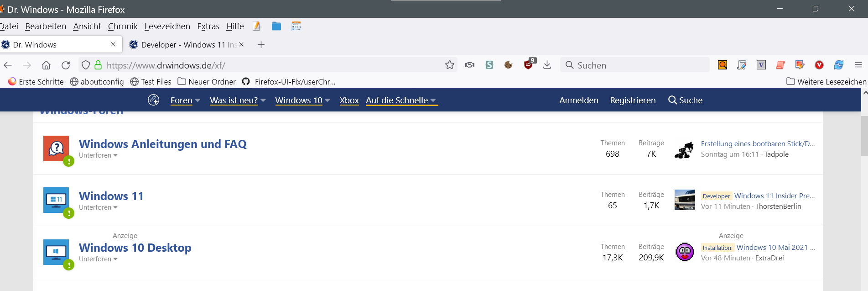
Task: Expand Unterforen under Windows 11
Action: pyautogui.click(x=98, y=207)
